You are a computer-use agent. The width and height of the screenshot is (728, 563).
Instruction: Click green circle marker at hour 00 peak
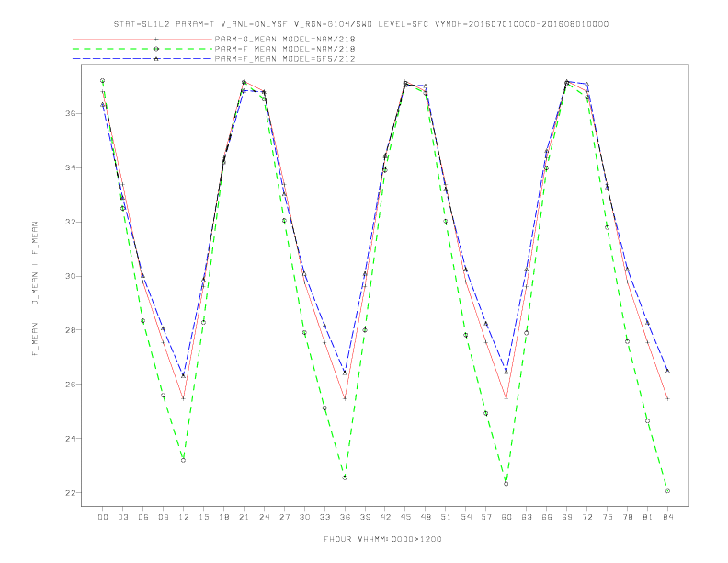[x=103, y=81]
